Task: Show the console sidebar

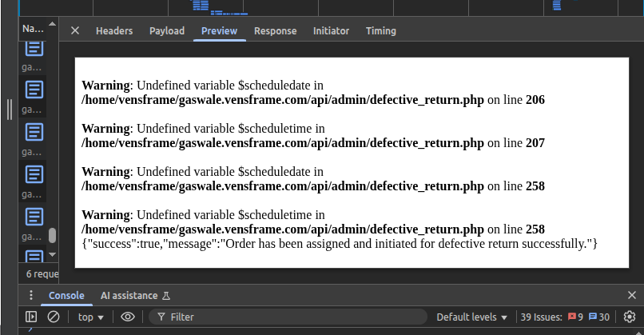Action: [x=31, y=317]
